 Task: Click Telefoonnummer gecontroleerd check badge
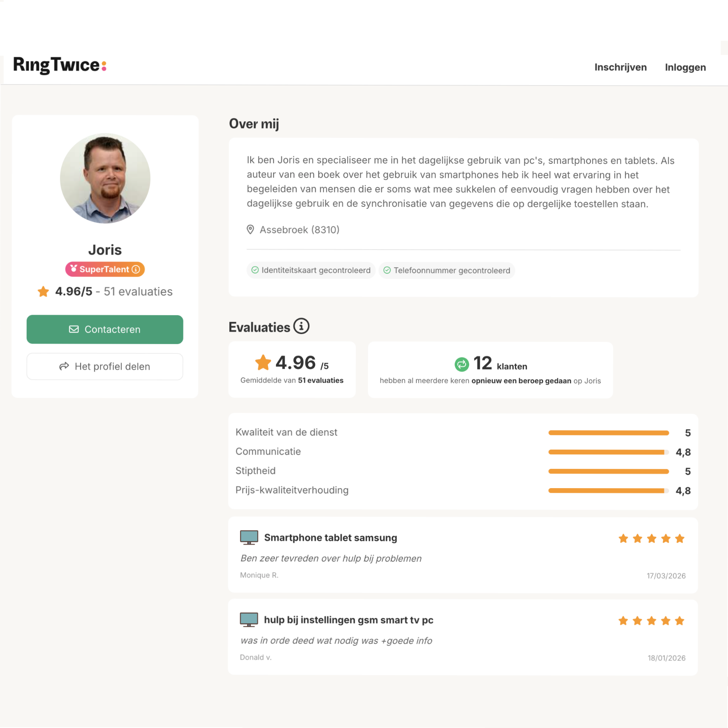pyautogui.click(x=447, y=270)
